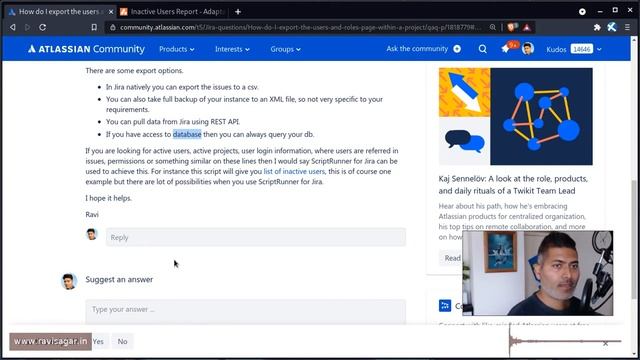Click Ask the community button
Screen dimensions: 640x360
423,49
